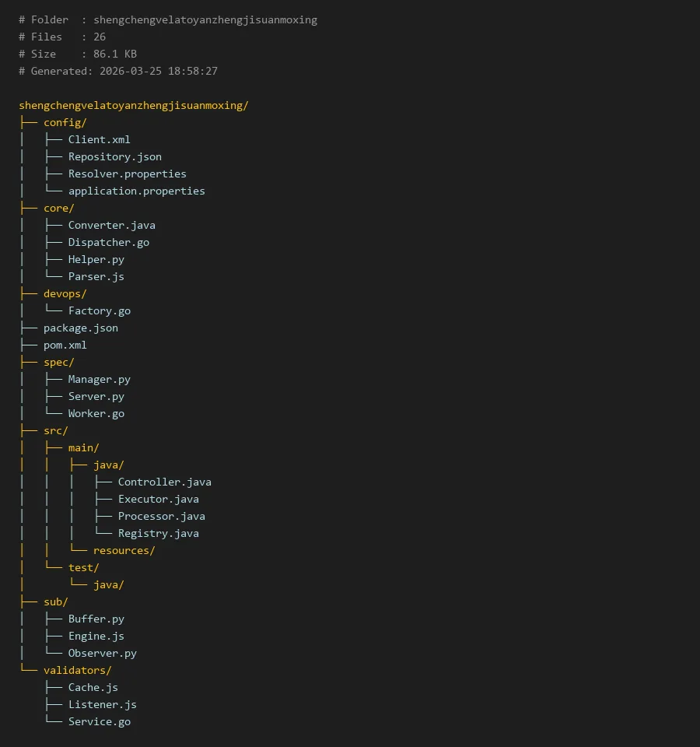Open Listener.js in validators
700x747 pixels.
coord(102,704)
